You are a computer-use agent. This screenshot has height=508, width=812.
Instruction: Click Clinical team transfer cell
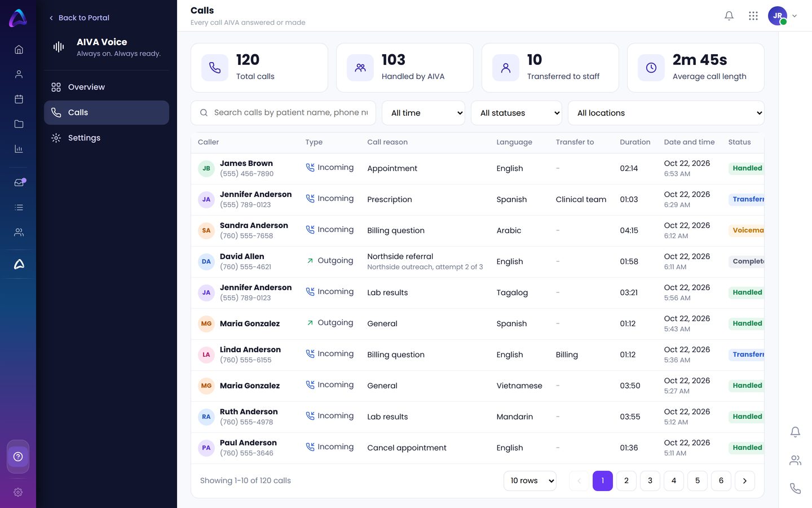pos(581,199)
